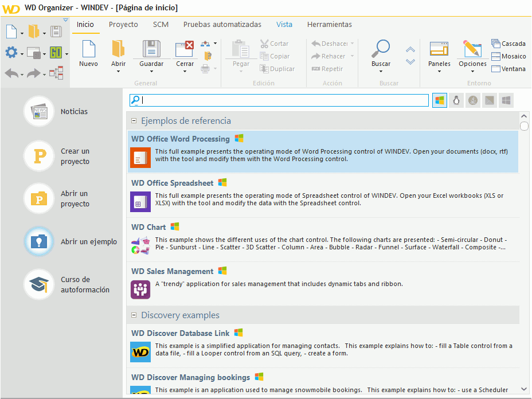Image resolution: width=532 pixels, height=399 pixels.
Task: Click the Ventana icon in Entorno group
Action: pos(496,69)
